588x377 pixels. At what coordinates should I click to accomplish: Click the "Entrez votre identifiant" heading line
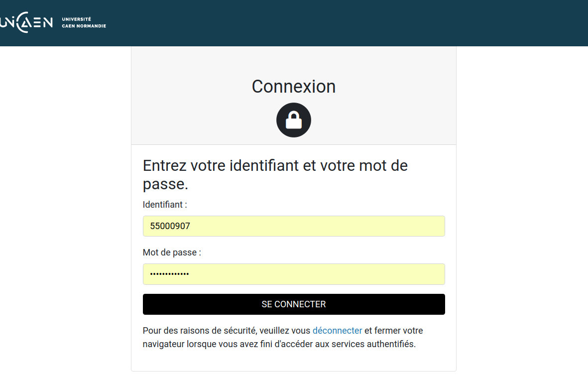tap(275, 165)
